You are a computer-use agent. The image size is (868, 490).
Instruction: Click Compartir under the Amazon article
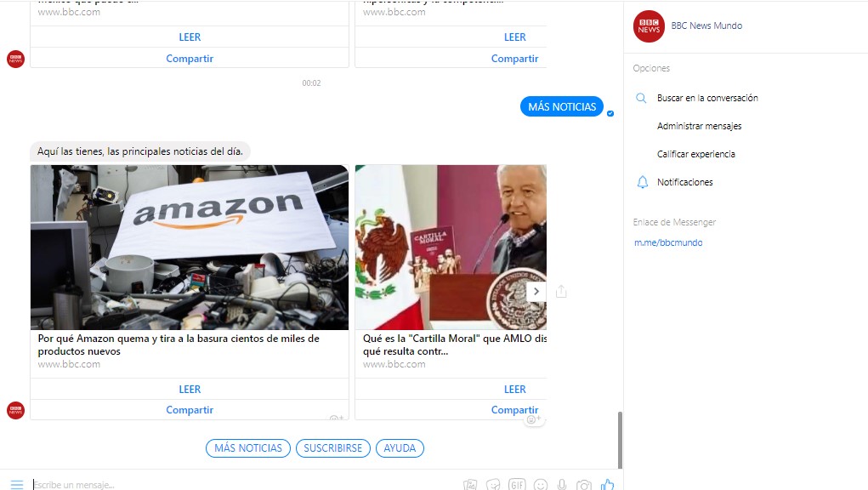(x=190, y=410)
